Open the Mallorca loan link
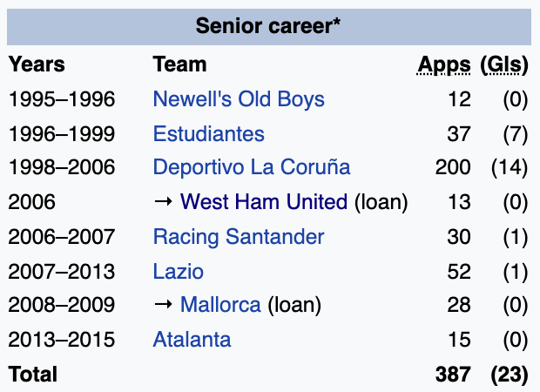Image resolution: width=540 pixels, height=392 pixels. [x=220, y=305]
